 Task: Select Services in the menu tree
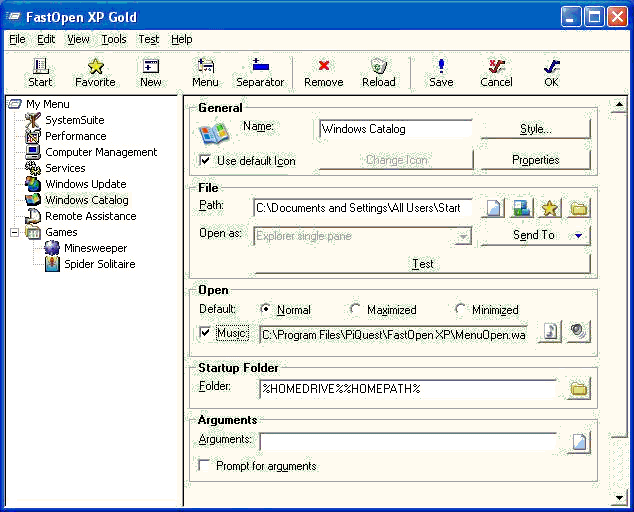pos(65,168)
